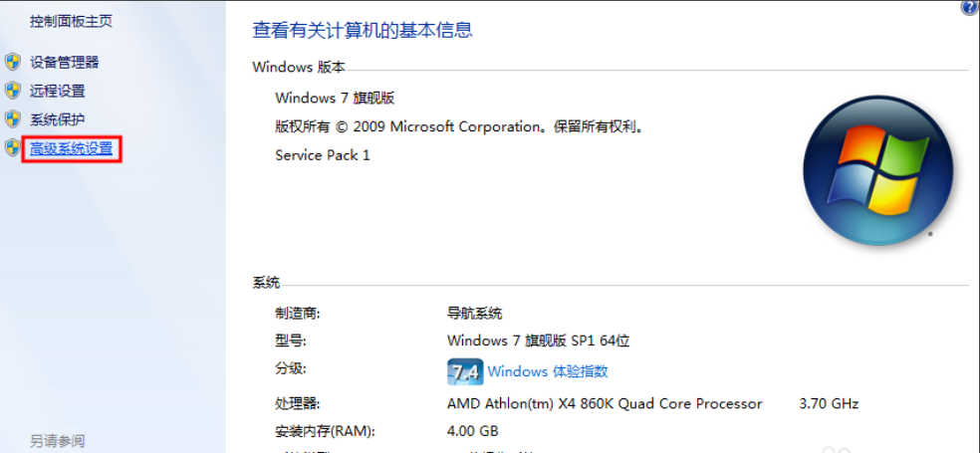Click the 另请参阅 section label
980x453 pixels.
tap(57, 440)
